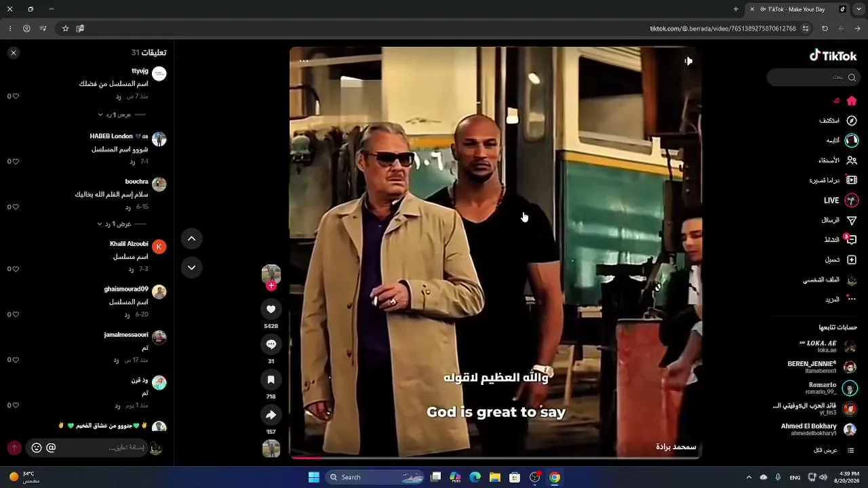The height and width of the screenshot is (488, 868).
Task: Open a new browser tab
Action: [736, 9]
